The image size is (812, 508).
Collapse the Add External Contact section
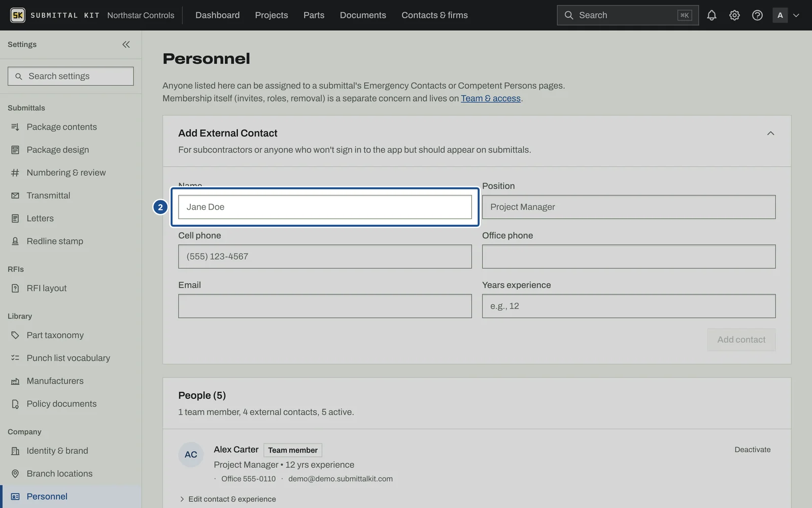coord(770,133)
